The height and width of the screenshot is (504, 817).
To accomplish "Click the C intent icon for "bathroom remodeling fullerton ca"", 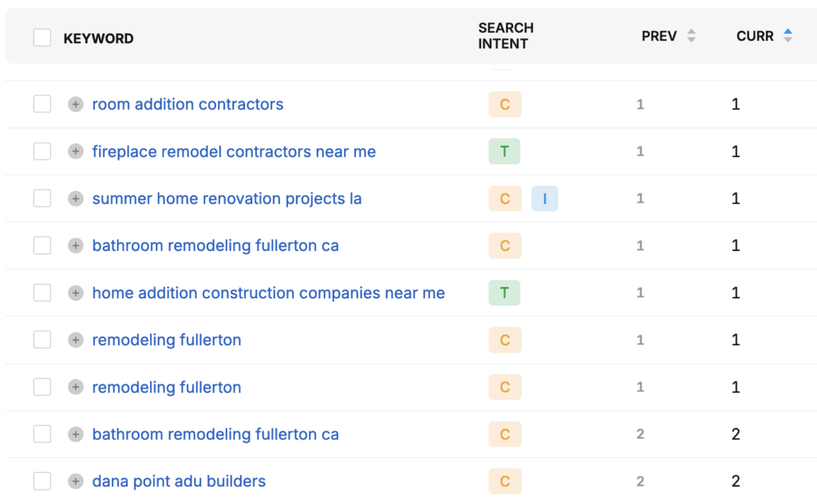I will 504,245.
